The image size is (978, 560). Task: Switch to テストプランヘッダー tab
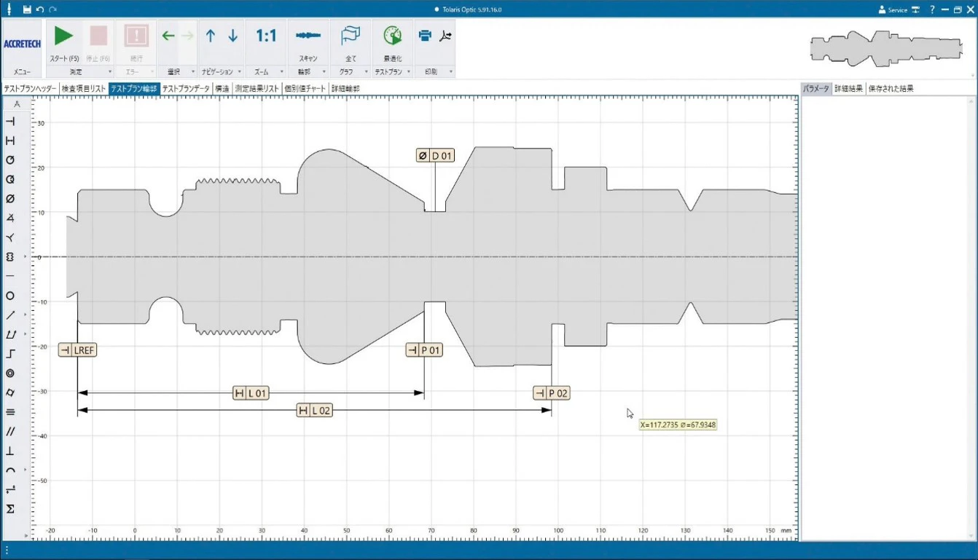click(x=30, y=88)
